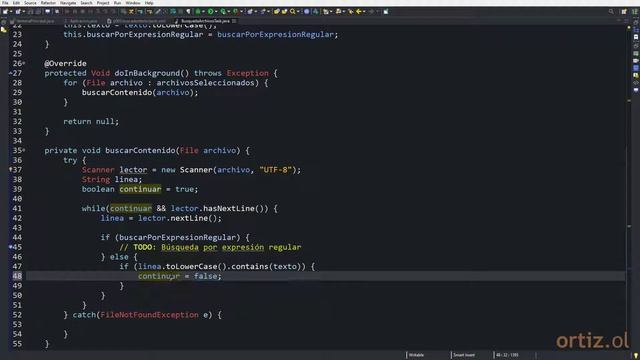Open the File menu
The width and height of the screenshot is (640, 360).
[5, 3]
